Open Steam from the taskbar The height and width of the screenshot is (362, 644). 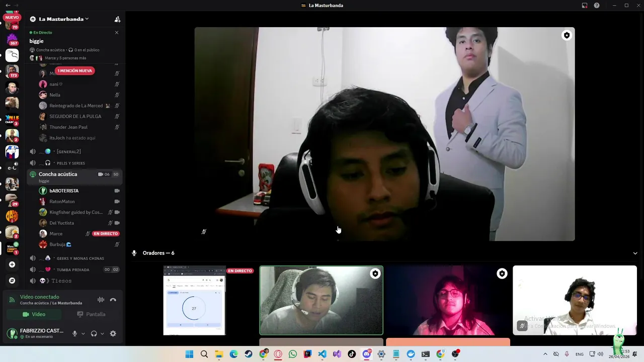tap(249, 354)
